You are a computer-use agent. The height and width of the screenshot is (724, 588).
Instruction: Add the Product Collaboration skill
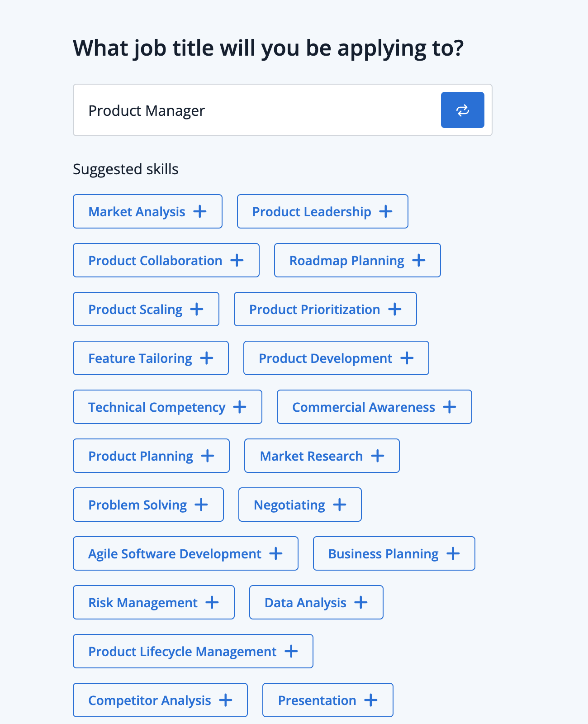166,260
